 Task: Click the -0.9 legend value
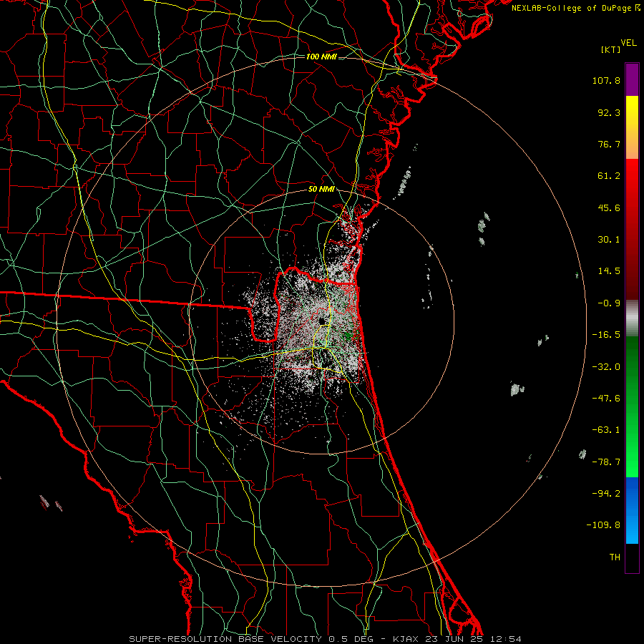(x=609, y=303)
